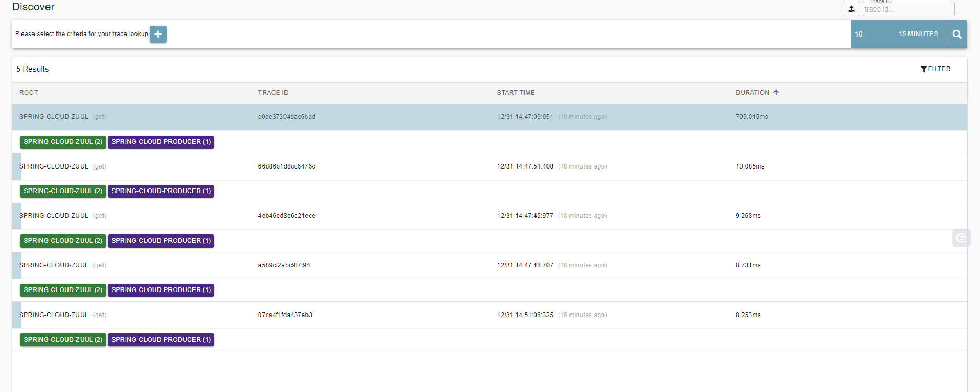Click the ROOT column header

pyautogui.click(x=29, y=93)
